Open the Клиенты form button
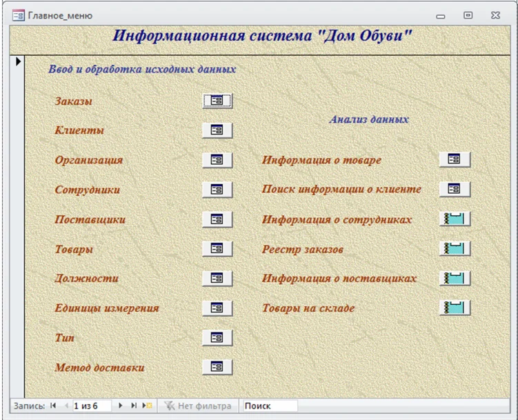 point(217,130)
